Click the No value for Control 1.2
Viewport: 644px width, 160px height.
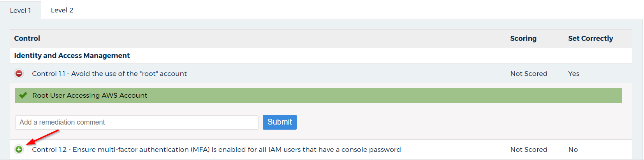pos(573,149)
